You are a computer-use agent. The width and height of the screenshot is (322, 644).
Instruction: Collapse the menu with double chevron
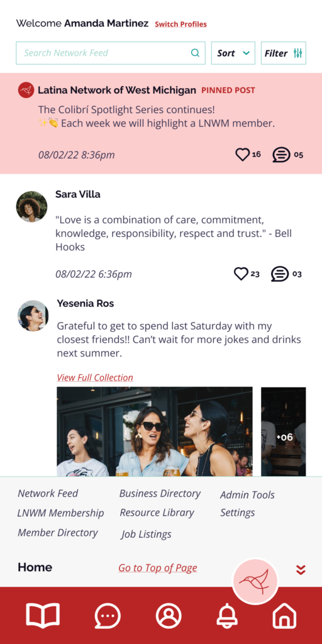[x=301, y=570]
